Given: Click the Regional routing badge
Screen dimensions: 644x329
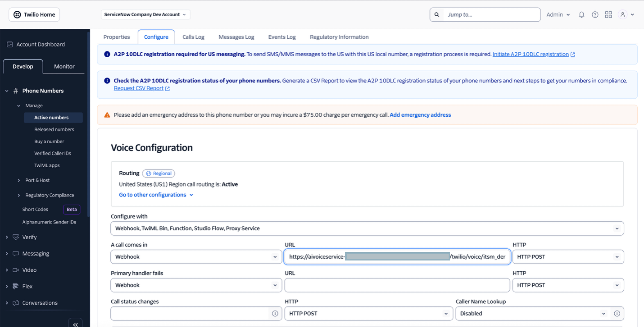Looking at the screenshot, I should 159,174.
